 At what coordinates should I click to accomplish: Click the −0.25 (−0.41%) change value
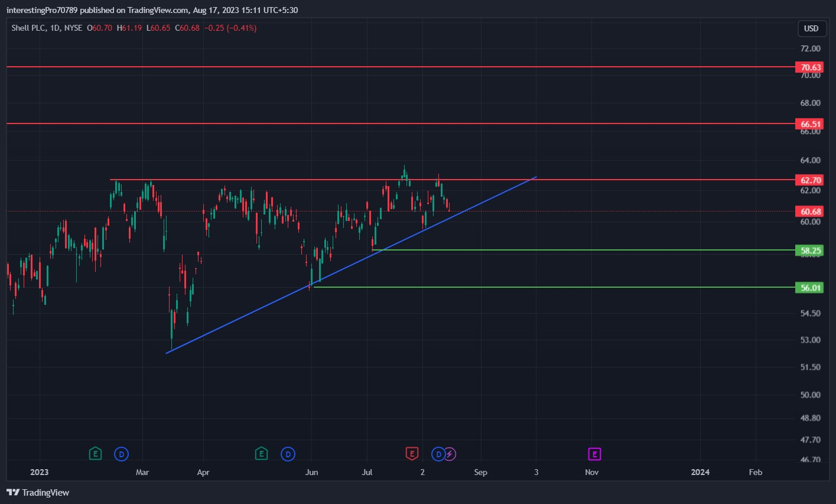tap(230, 28)
